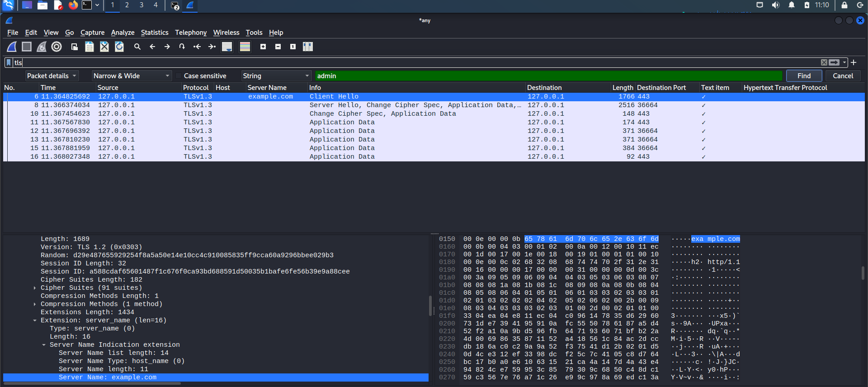Start capturing packets with the shark fin icon
This screenshot has height=387, width=868.
click(x=12, y=47)
